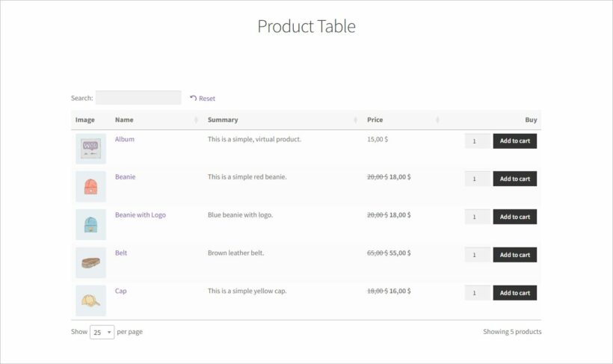Viewport: 613px width, 364px height.
Task: Open the Album product thumbnail
Action: pos(90,149)
